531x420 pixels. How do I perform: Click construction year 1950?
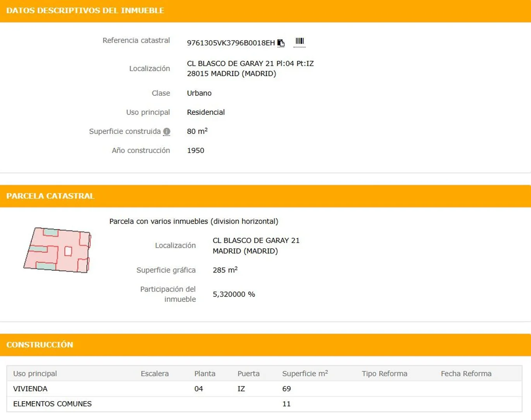tap(195, 150)
